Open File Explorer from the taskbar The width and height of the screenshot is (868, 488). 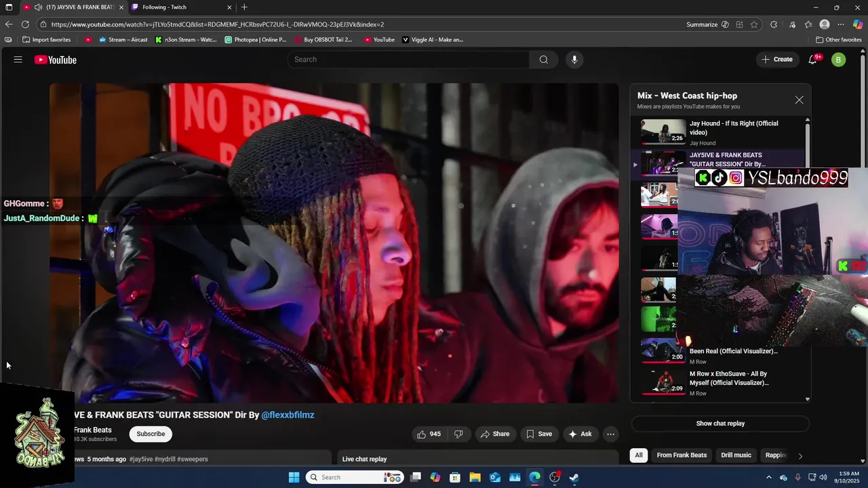(x=475, y=477)
